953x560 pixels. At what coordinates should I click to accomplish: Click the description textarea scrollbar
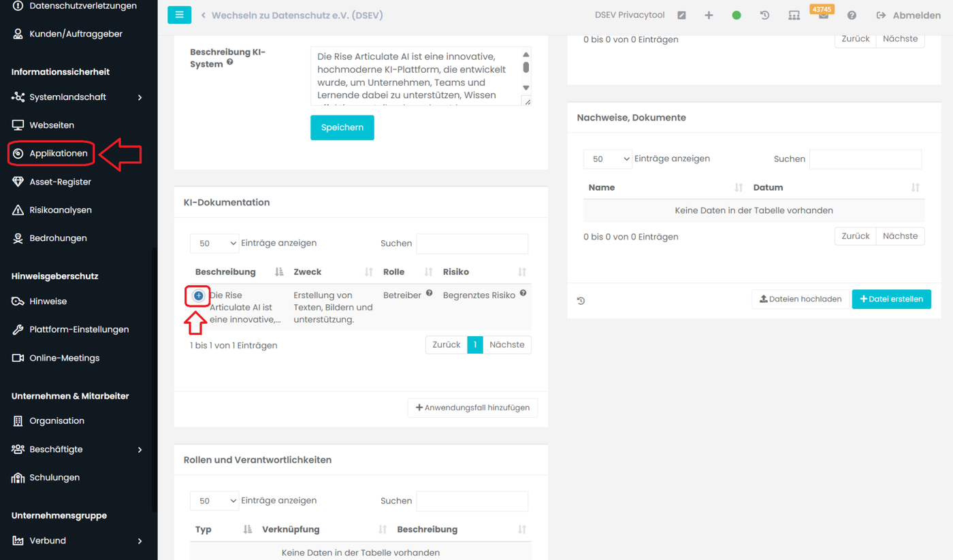526,68
